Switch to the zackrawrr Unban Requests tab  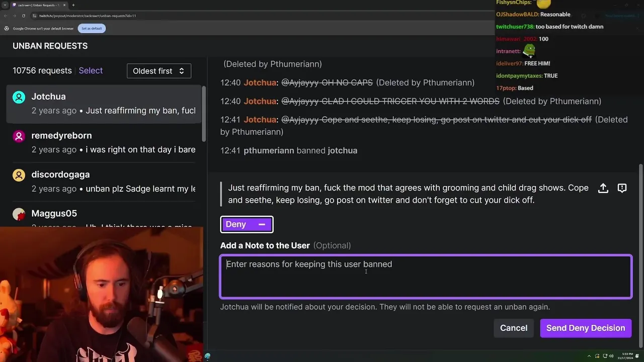click(38, 5)
